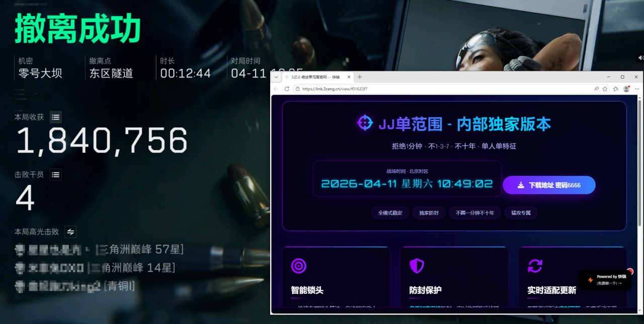Open the 击败干员 detail list icon
This screenshot has width=644, height=324.
tap(55, 174)
